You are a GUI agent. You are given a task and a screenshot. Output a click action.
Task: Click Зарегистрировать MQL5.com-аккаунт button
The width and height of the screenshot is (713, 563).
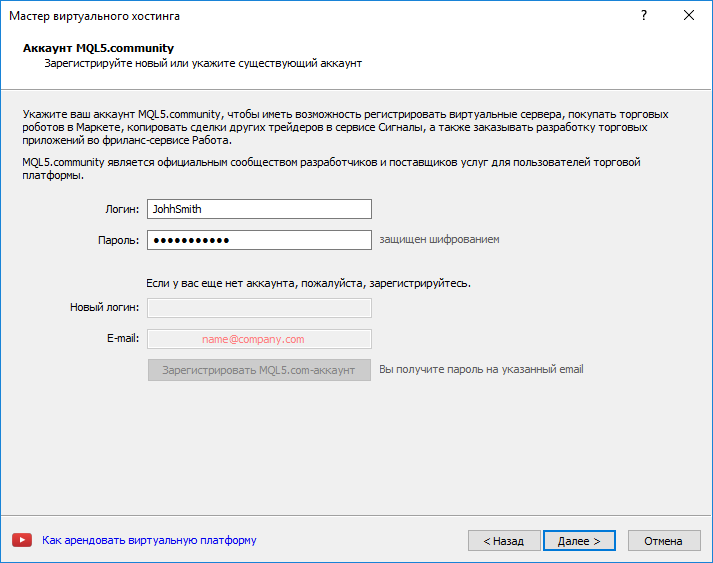pyautogui.click(x=259, y=370)
